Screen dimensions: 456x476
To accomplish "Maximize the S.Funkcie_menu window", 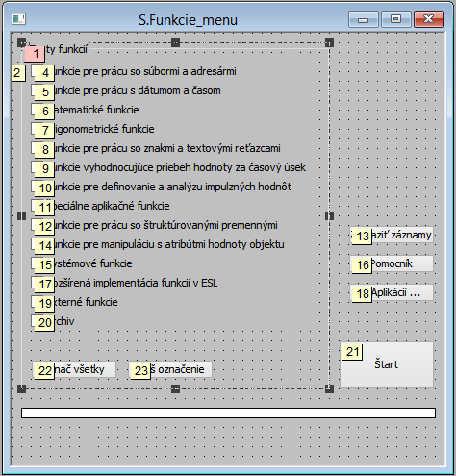I will [396, 19].
